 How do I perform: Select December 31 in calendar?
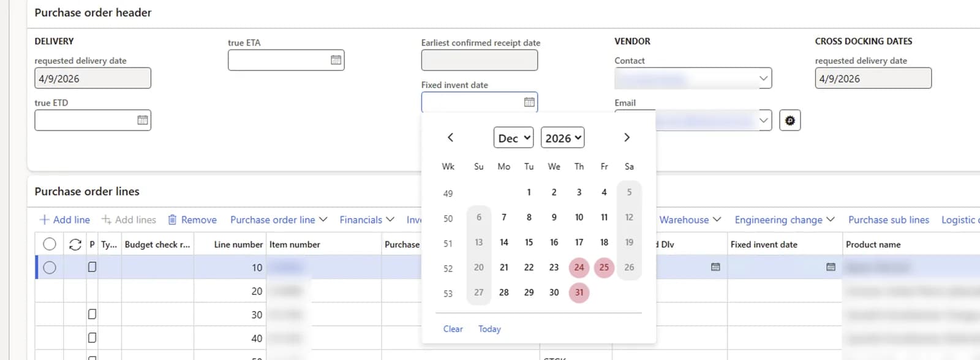tap(579, 293)
